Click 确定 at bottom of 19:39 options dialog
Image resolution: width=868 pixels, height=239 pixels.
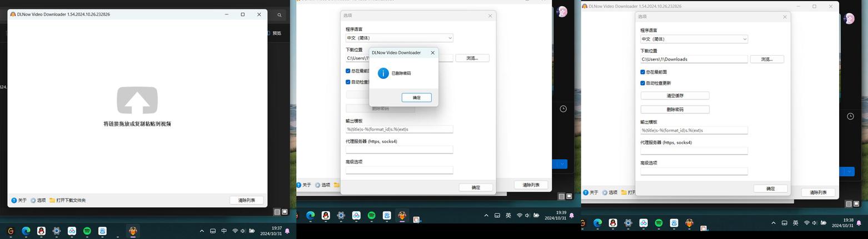tap(476, 187)
